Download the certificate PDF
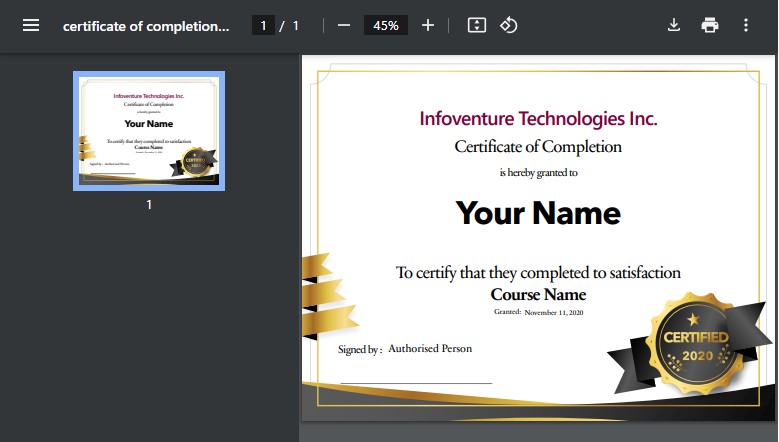 pos(674,25)
